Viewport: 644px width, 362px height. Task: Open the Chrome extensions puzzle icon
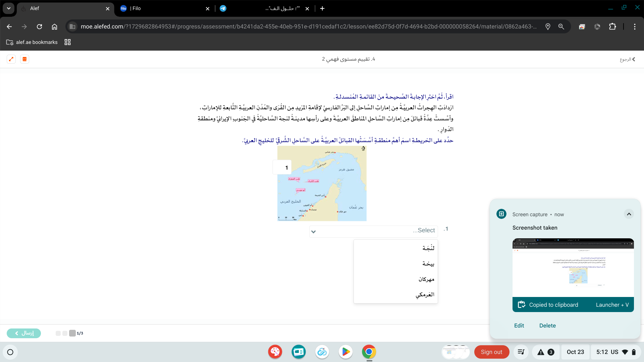612,26
